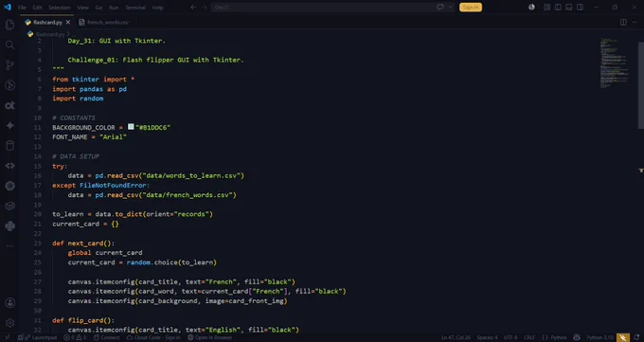
Task: Open the Qt extension view in activity bar
Action: [x=9, y=105]
